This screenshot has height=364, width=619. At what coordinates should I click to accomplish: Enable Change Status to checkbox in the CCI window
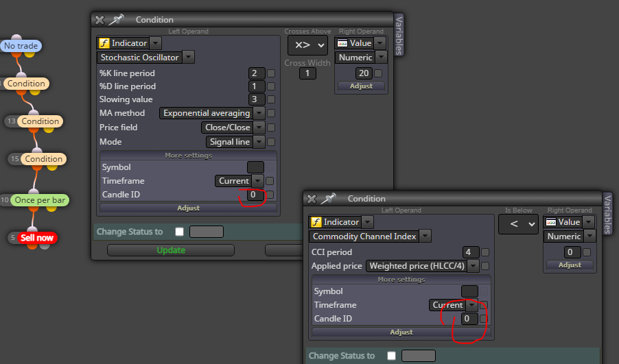click(392, 356)
